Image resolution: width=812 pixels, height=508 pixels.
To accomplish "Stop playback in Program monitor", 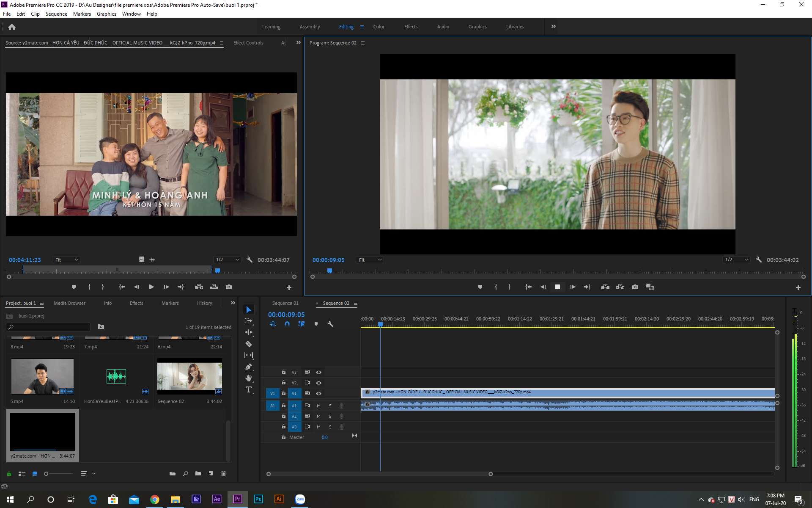I will point(557,287).
